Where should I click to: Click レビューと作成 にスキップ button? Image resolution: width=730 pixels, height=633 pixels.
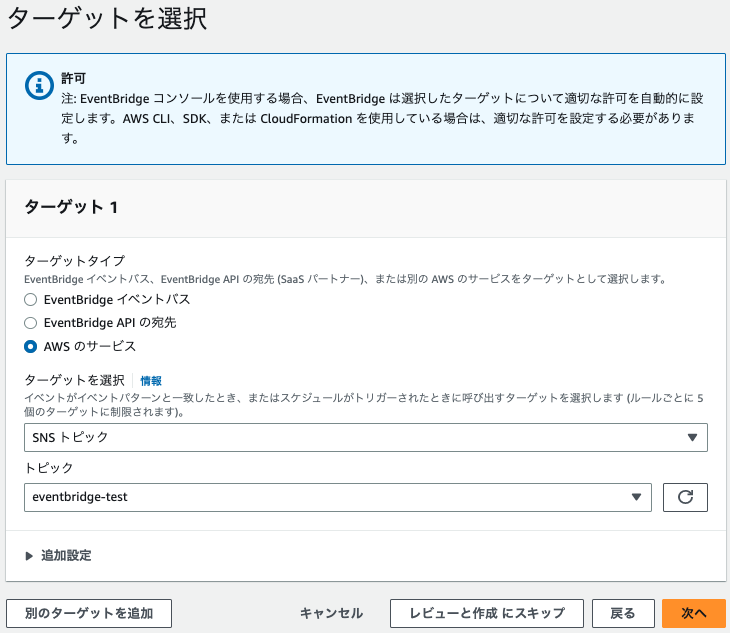click(x=487, y=613)
